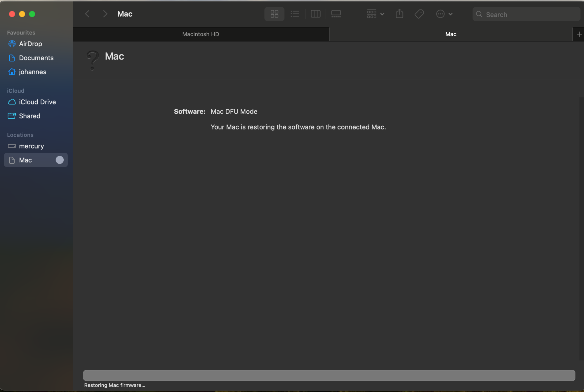Viewport: 584px width, 392px height.
Task: Toggle Mac DFU restore progress bar
Action: click(329, 375)
